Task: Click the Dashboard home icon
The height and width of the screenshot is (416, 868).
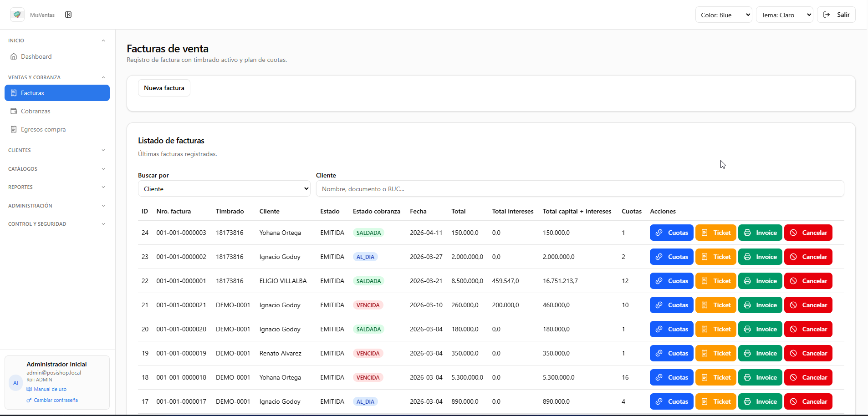Action: tap(14, 56)
